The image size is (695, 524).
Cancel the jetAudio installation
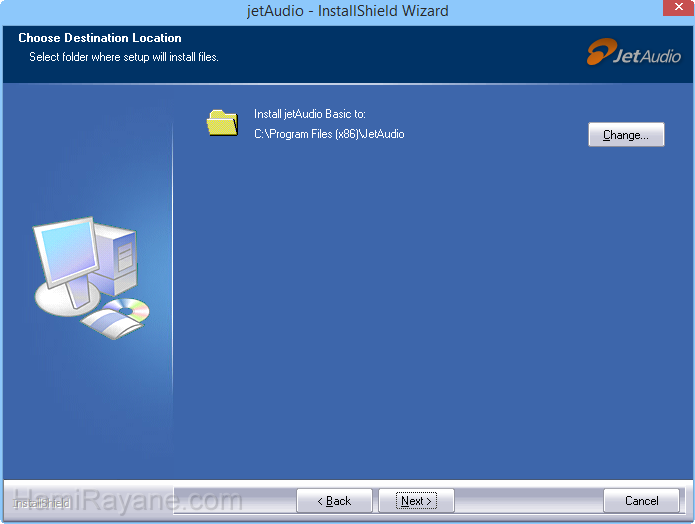(641, 501)
